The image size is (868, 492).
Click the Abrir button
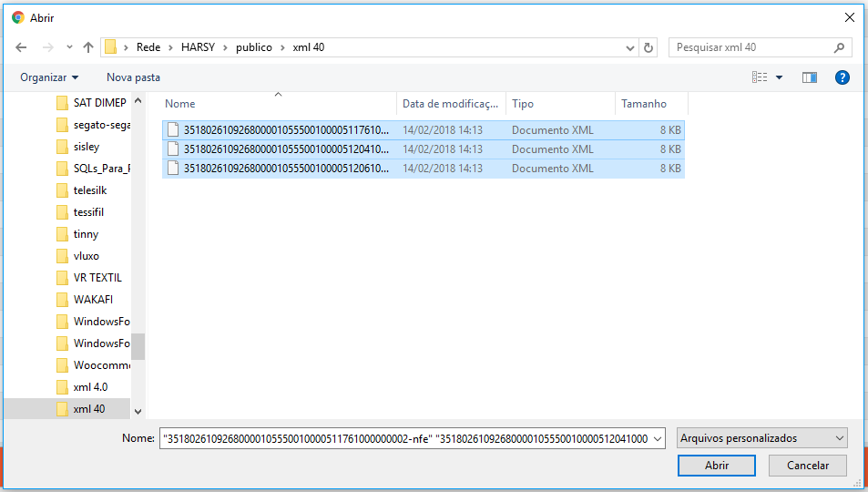[716, 466]
